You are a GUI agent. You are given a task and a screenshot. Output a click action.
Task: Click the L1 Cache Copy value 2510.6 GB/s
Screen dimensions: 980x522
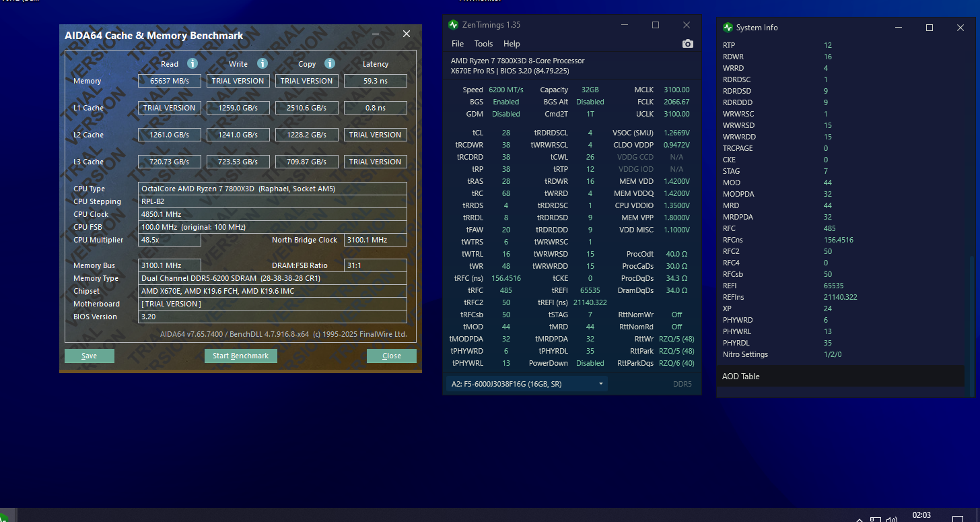click(x=307, y=108)
